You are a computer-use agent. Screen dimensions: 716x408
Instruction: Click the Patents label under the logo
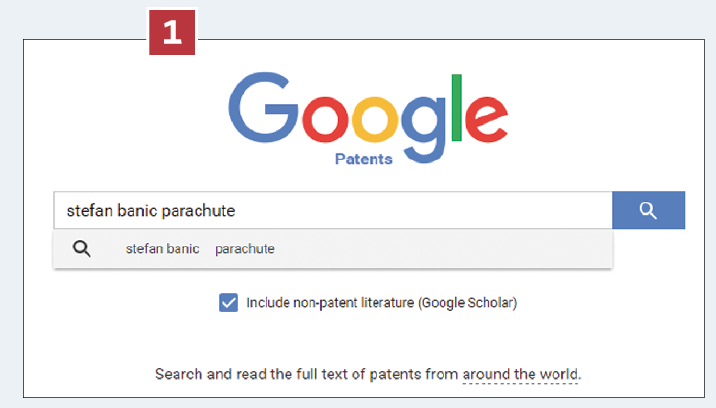tap(363, 159)
